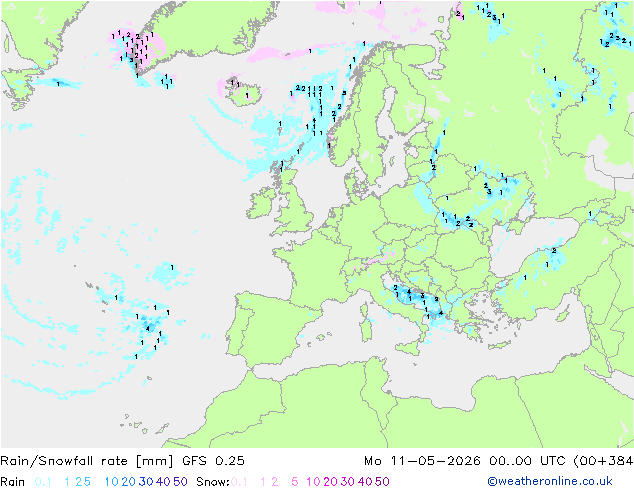This screenshot has height=490, width=634.
Task: Select the Snow 20 legend value
Action: 330,482
